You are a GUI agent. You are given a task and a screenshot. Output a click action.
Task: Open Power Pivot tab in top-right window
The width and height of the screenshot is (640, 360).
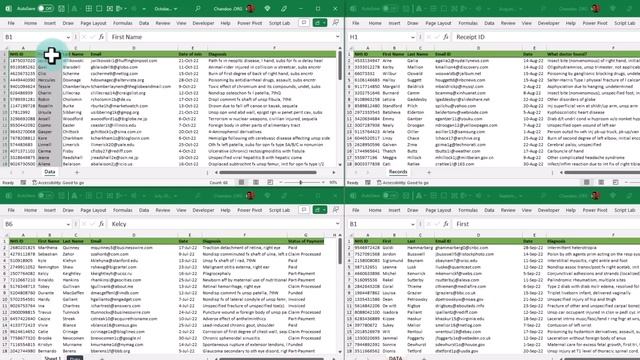pyautogui.click(x=595, y=23)
